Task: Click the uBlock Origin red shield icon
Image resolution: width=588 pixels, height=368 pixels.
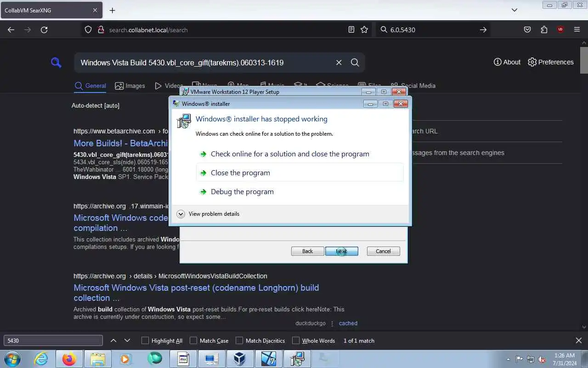Action: tap(560, 29)
